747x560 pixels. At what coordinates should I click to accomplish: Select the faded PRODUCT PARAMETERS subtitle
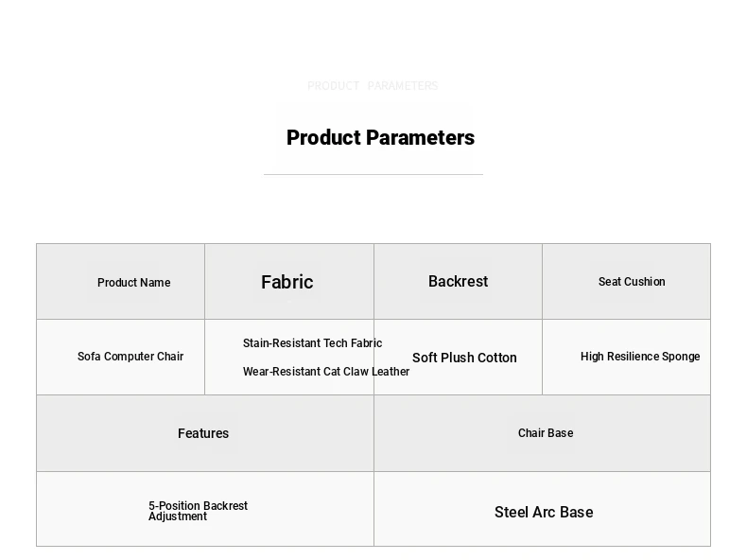tap(373, 86)
